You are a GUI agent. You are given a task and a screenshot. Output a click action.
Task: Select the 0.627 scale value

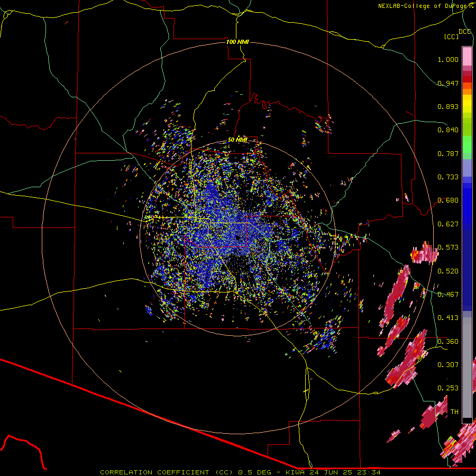pos(448,224)
